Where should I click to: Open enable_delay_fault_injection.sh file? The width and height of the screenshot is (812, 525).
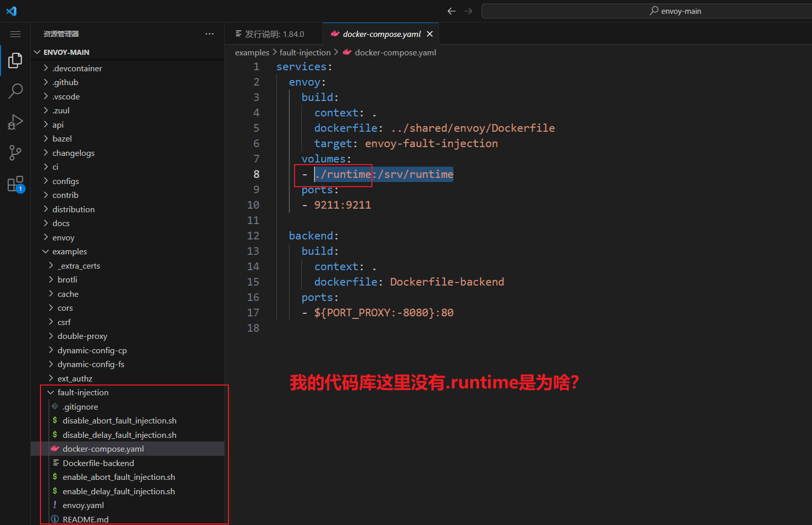coord(128,491)
